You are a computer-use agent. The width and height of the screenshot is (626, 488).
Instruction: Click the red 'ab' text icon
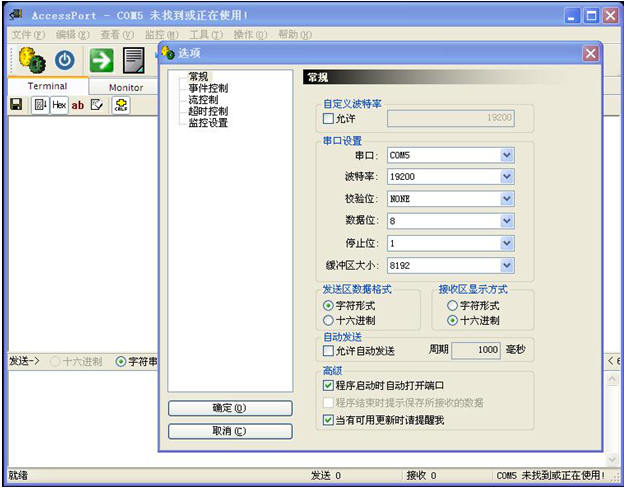click(78, 104)
